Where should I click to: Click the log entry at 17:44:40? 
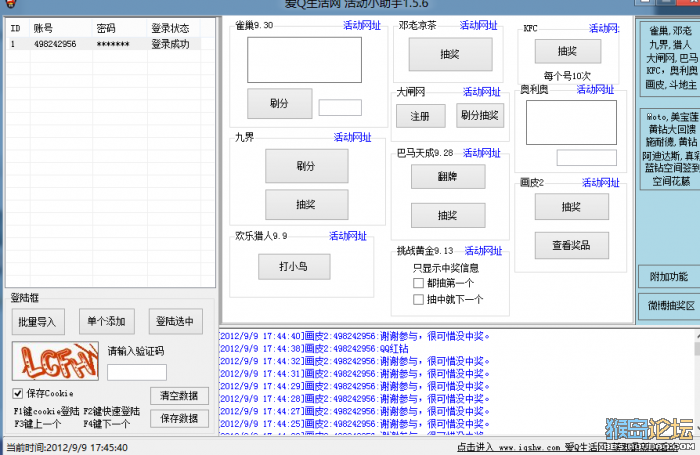[x=354, y=336]
